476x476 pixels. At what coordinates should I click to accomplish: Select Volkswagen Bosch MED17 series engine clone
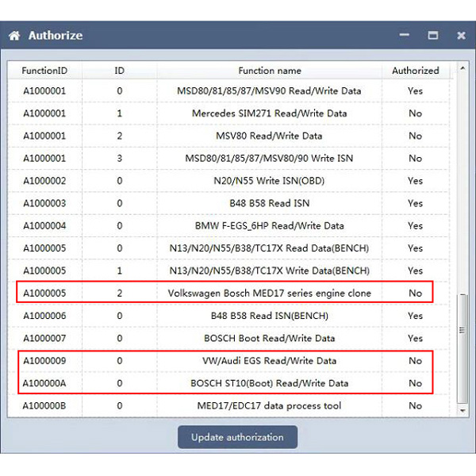click(228, 293)
